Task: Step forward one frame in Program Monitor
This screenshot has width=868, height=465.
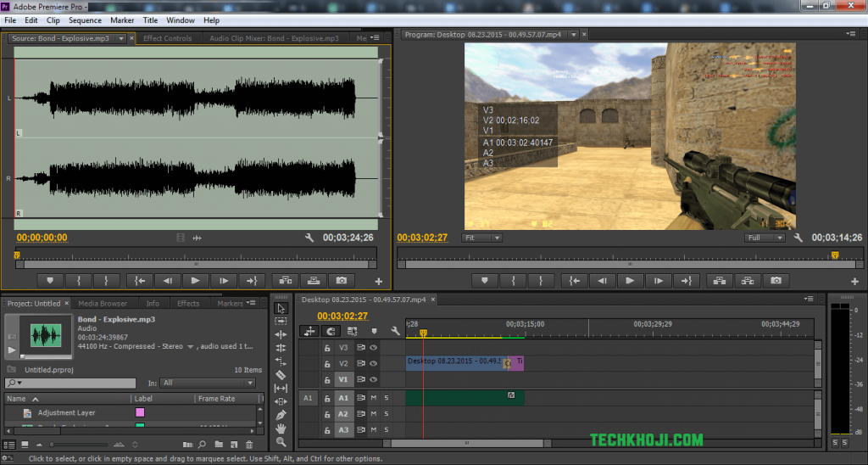Action: (658, 281)
